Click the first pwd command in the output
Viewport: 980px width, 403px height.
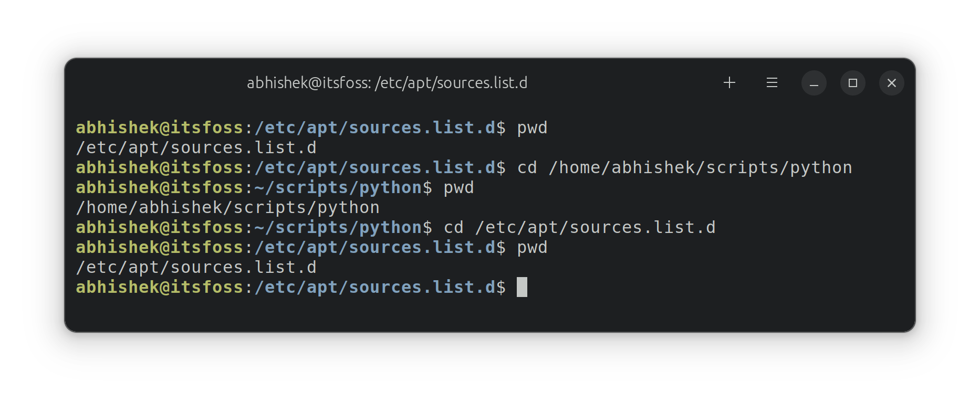click(x=531, y=128)
